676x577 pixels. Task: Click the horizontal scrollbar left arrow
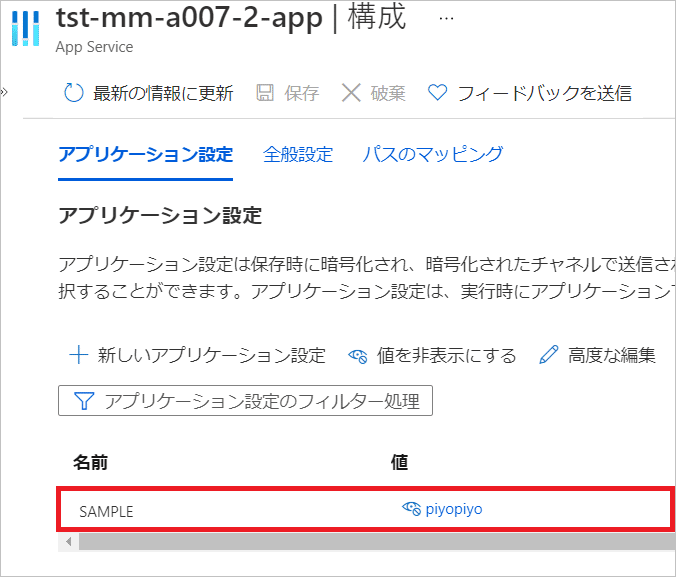point(68,542)
